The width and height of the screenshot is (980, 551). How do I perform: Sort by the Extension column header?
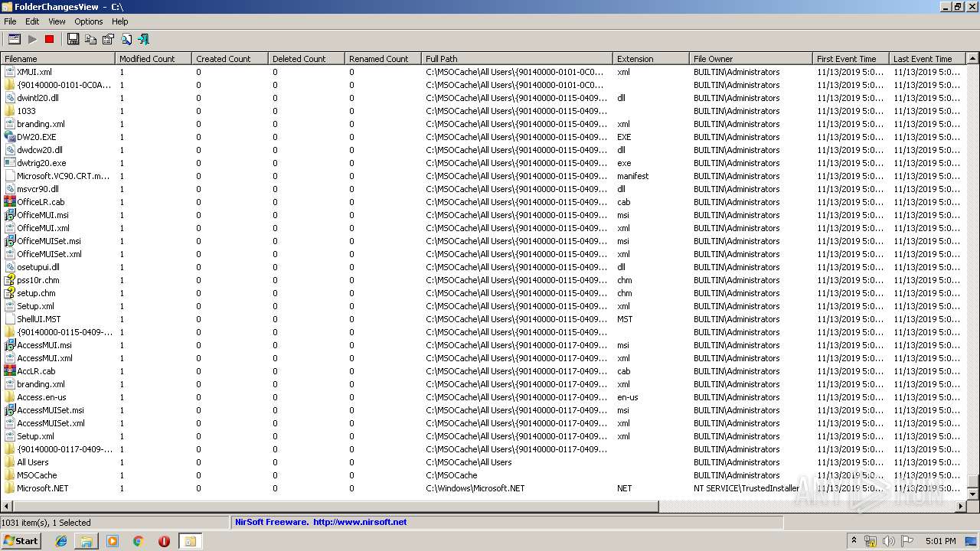tap(651, 59)
